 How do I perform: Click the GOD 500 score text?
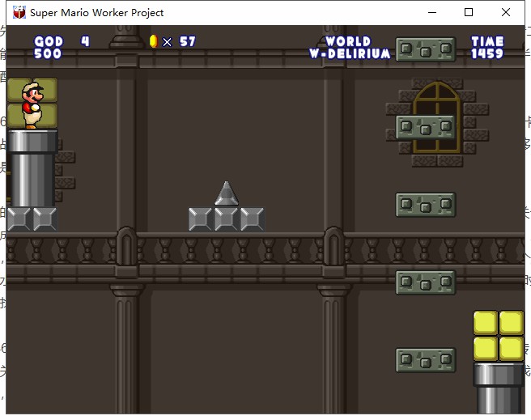48,48
